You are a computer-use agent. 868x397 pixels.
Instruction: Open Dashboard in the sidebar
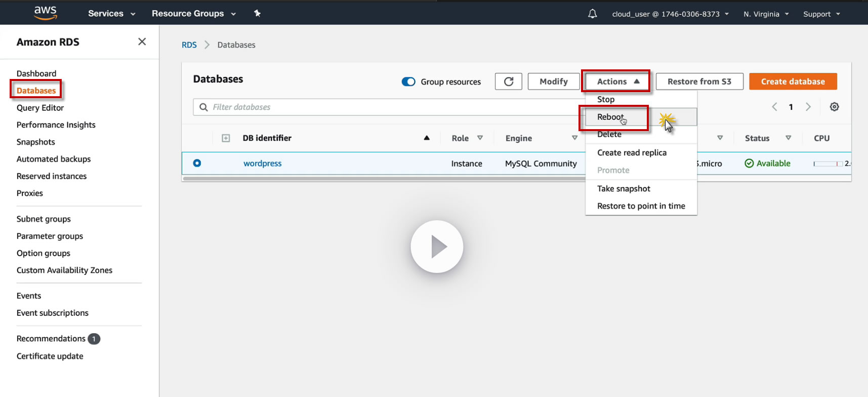click(x=36, y=73)
